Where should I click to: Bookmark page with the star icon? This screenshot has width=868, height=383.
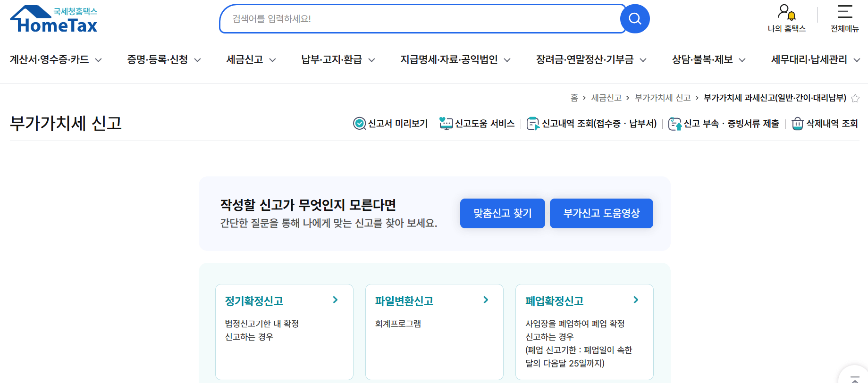click(x=855, y=98)
